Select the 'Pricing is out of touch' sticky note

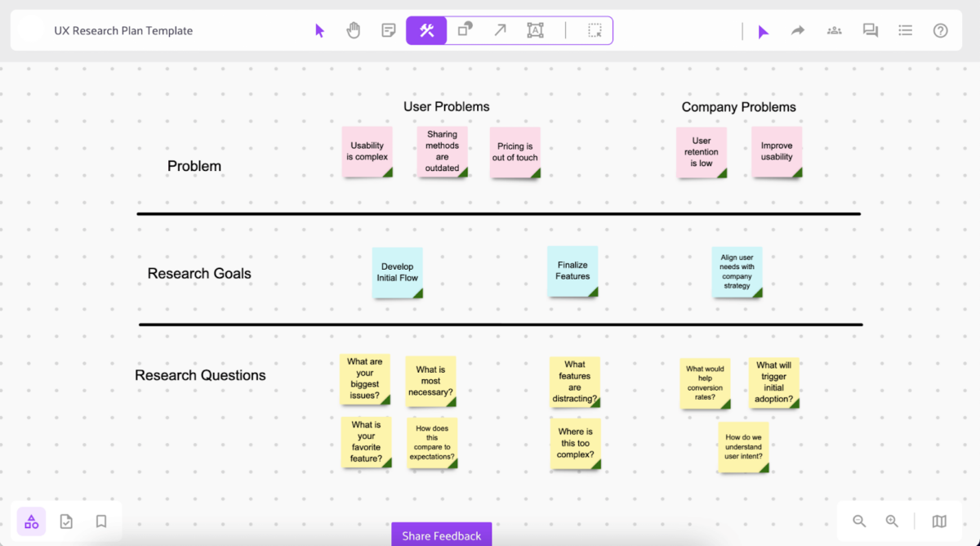coord(514,153)
